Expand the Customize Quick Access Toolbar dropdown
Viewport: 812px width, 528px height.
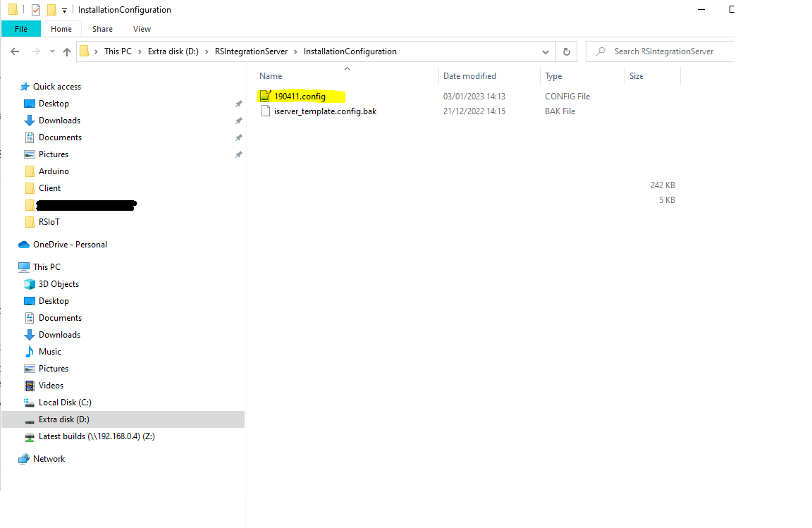point(65,11)
